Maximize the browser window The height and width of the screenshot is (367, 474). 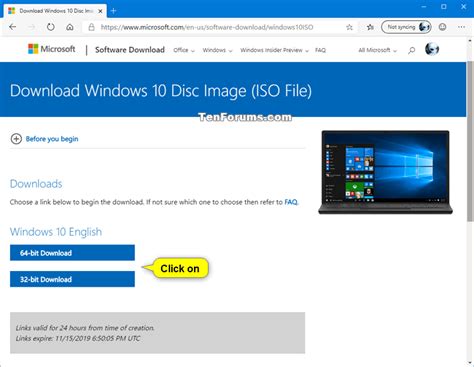point(444,7)
